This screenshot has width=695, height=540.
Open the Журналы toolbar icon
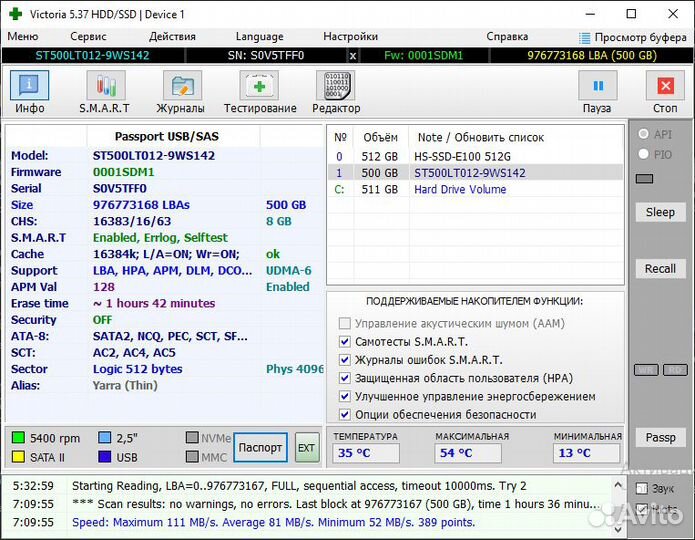[182, 86]
